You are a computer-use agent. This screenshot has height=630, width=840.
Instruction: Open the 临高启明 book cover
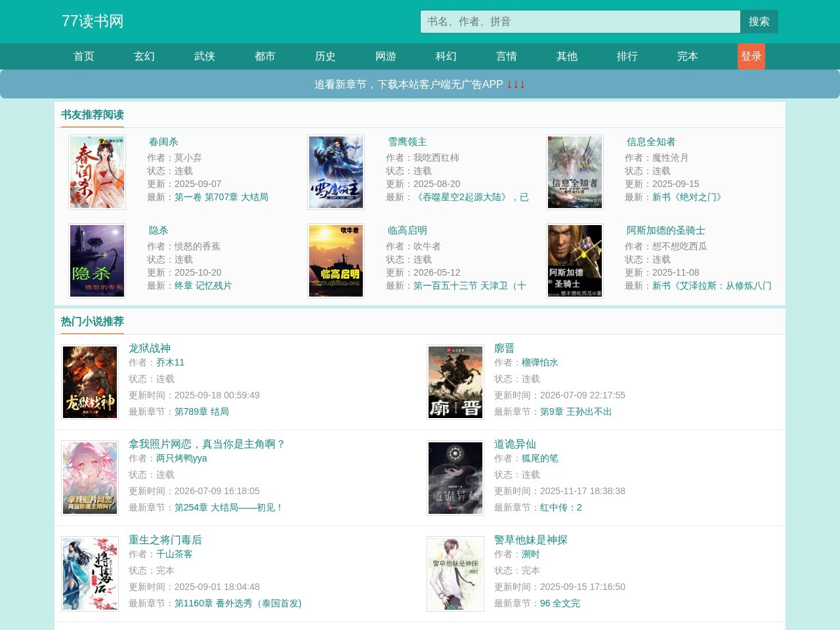(x=336, y=261)
